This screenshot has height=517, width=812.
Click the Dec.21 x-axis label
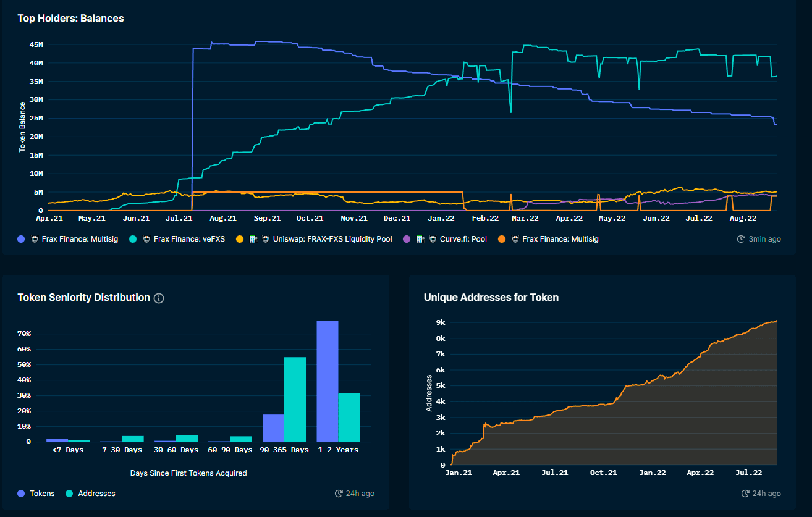point(397,218)
